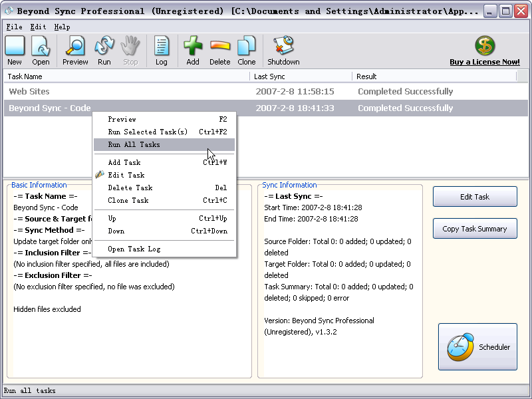Viewport: 532px width, 399px height.
Task: Open the Scheduler button
Action: pyautogui.click(x=477, y=346)
